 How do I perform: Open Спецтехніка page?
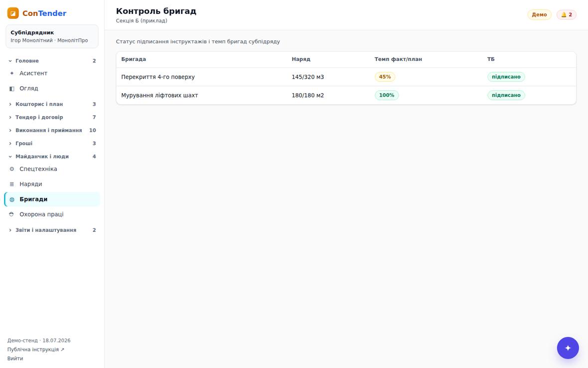pyautogui.click(x=52, y=169)
